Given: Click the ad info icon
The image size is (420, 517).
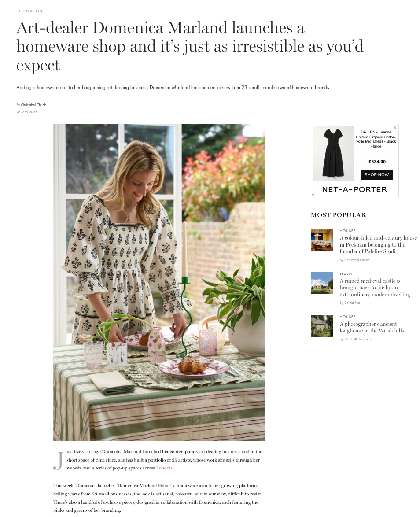Looking at the screenshot, I should 313,195.
